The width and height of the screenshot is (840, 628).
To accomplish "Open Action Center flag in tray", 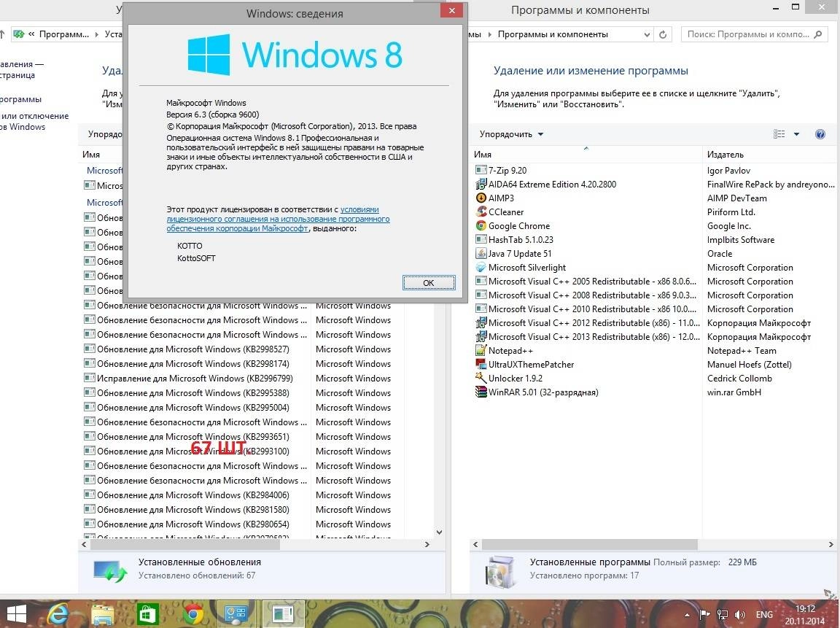I will pyautogui.click(x=704, y=615).
